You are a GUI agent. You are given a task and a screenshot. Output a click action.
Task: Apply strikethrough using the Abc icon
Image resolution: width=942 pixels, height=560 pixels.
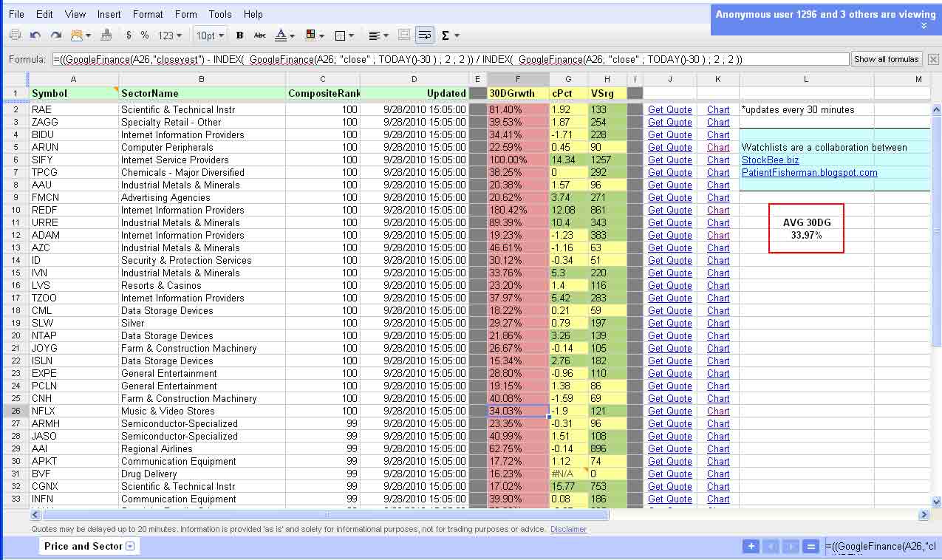click(x=260, y=34)
